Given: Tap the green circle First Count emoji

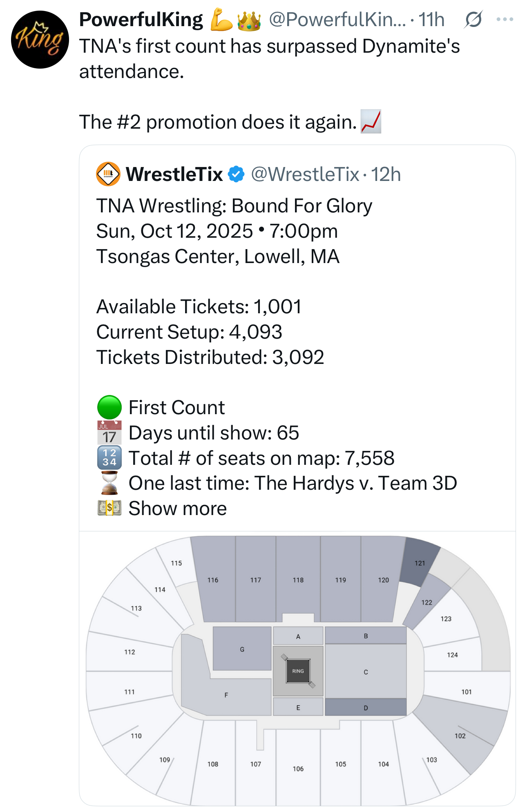Looking at the screenshot, I should [109, 407].
